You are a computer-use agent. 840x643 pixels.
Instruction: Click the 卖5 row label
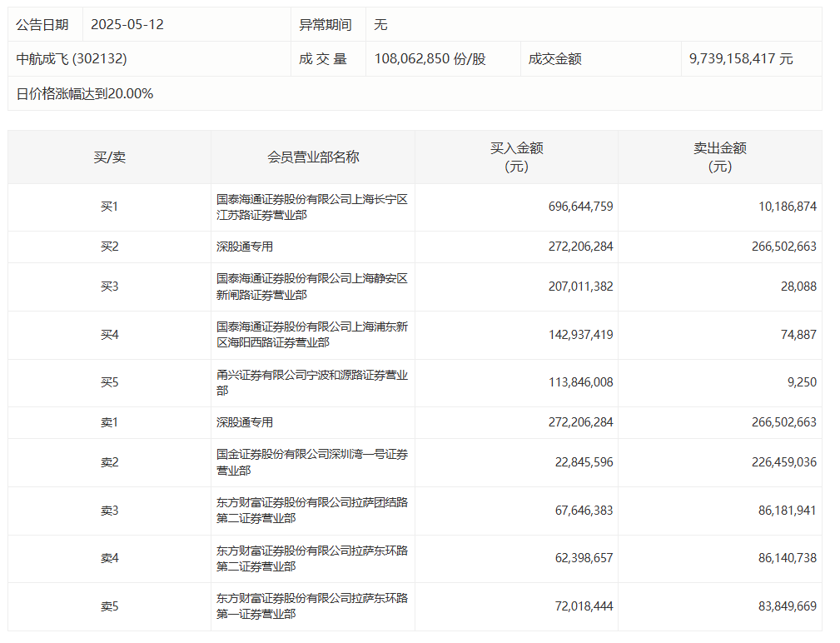[109, 606]
